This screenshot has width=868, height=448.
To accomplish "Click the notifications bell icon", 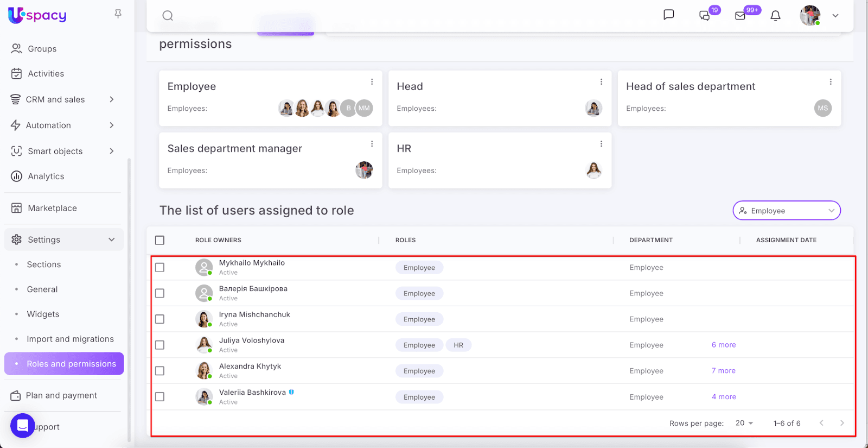I will click(x=775, y=16).
